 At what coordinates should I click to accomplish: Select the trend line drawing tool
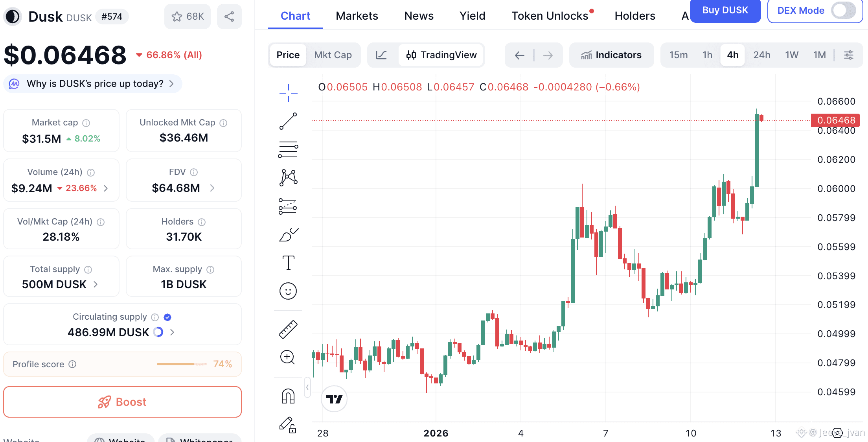(x=288, y=121)
